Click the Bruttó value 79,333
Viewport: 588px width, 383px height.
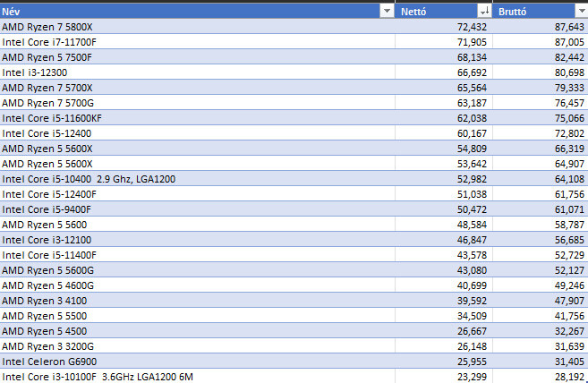569,88
